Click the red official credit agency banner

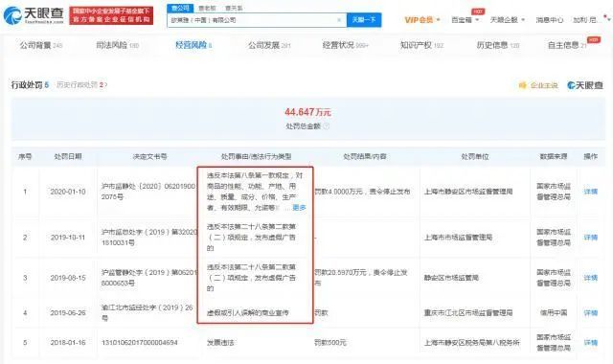[111, 15]
